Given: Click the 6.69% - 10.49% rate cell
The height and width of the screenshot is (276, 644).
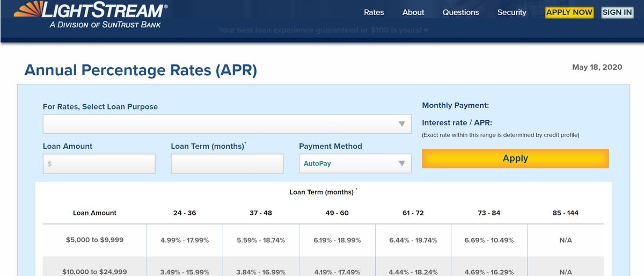Looking at the screenshot, I should [489, 240].
